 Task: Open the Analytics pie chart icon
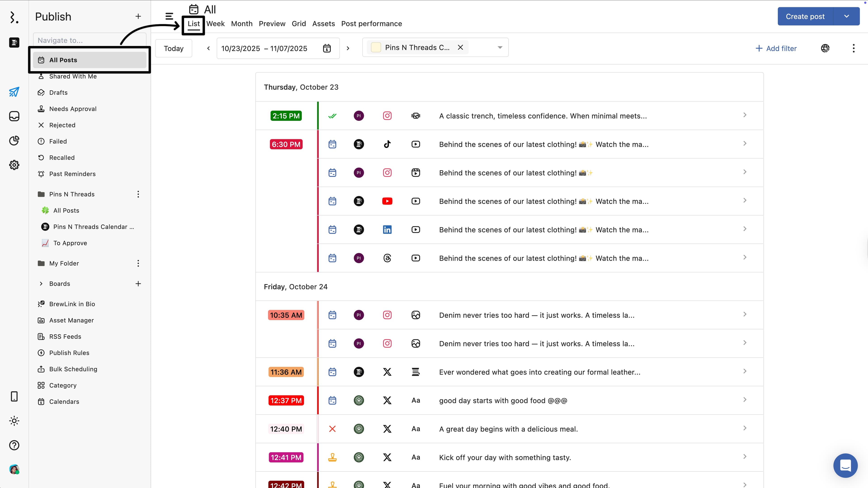coord(14,141)
